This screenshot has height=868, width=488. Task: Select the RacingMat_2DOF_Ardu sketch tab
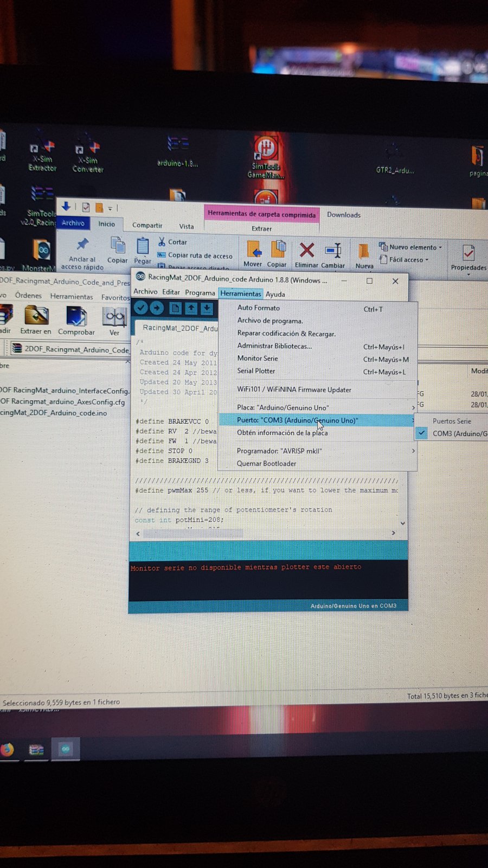coord(178,328)
